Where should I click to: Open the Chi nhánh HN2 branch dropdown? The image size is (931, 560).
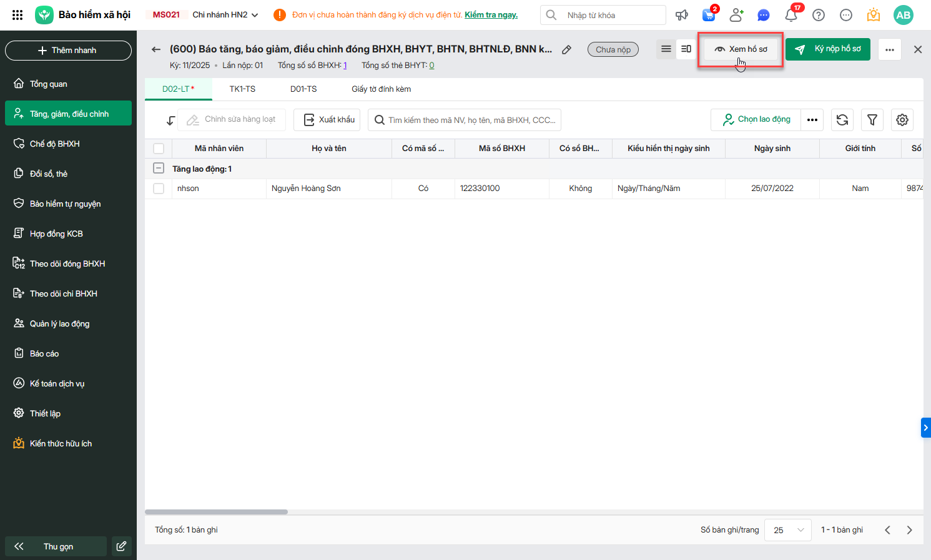pos(225,15)
